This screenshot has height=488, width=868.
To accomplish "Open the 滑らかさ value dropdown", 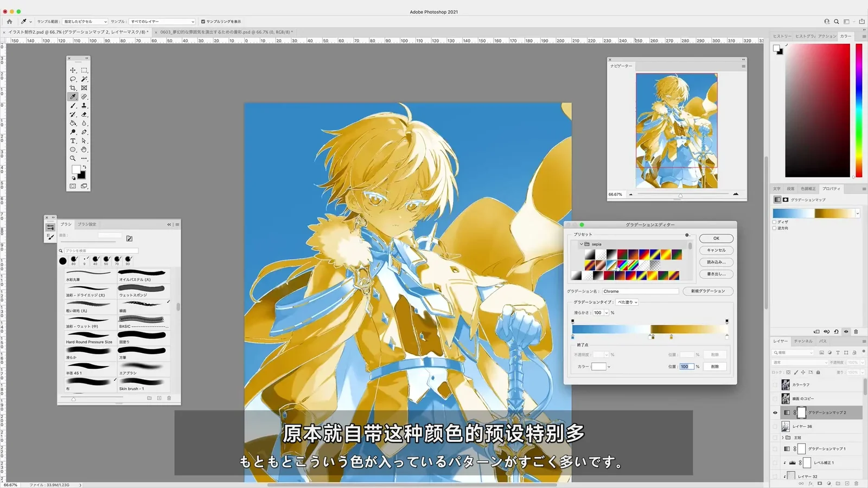I will click(x=607, y=313).
